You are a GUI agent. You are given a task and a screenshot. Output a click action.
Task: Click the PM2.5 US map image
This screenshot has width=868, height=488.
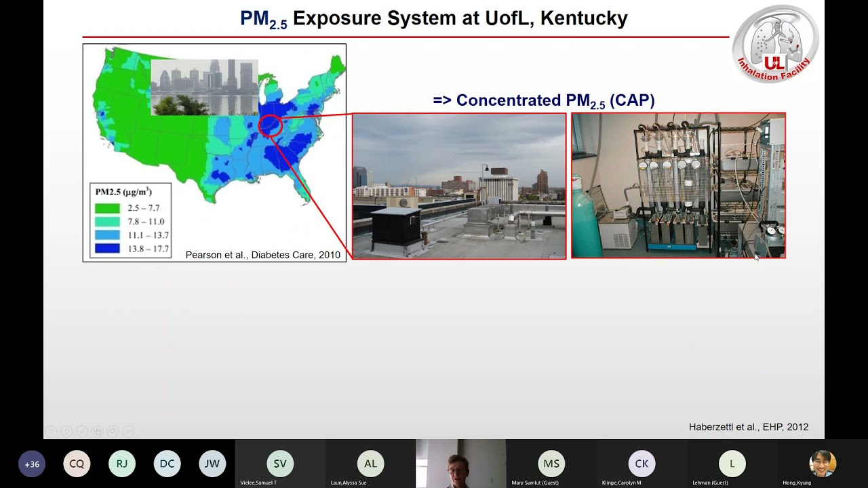[214, 152]
